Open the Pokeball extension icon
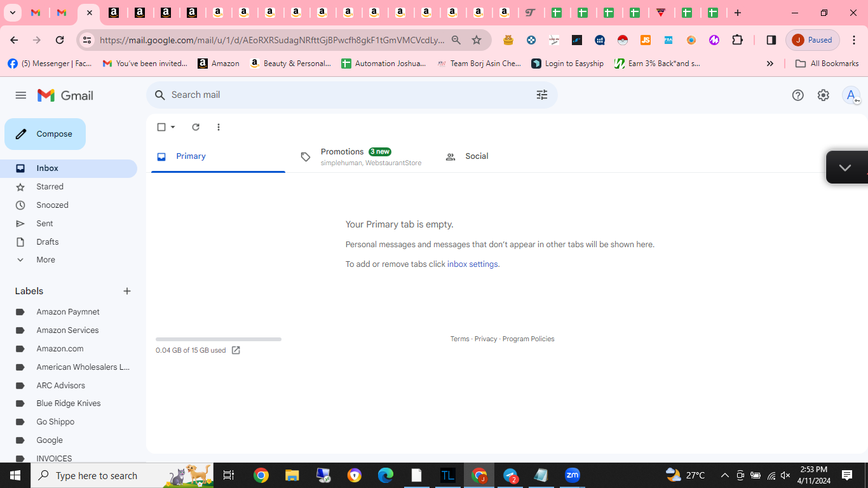This screenshot has height=488, width=868. point(623,40)
